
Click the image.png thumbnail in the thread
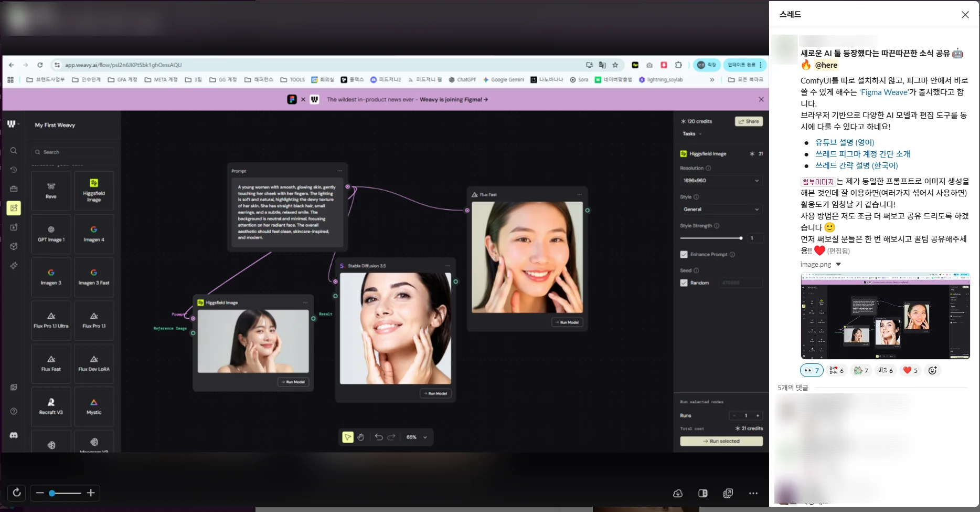885,316
